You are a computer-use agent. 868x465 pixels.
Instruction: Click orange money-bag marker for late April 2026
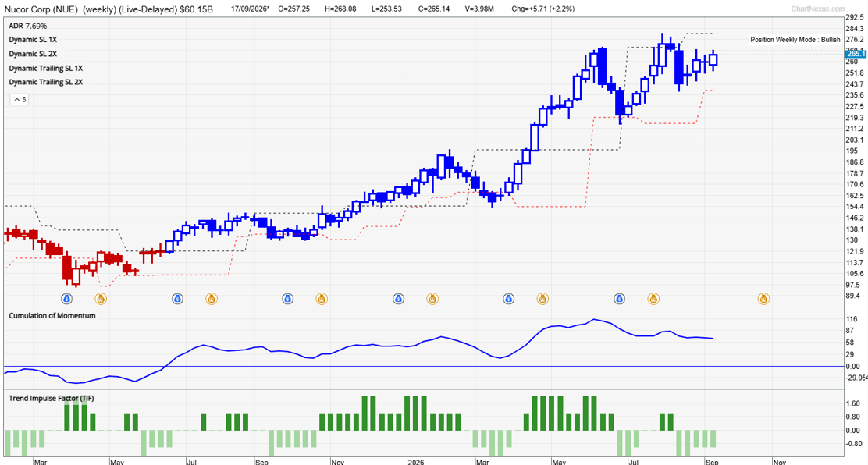[x=542, y=299]
